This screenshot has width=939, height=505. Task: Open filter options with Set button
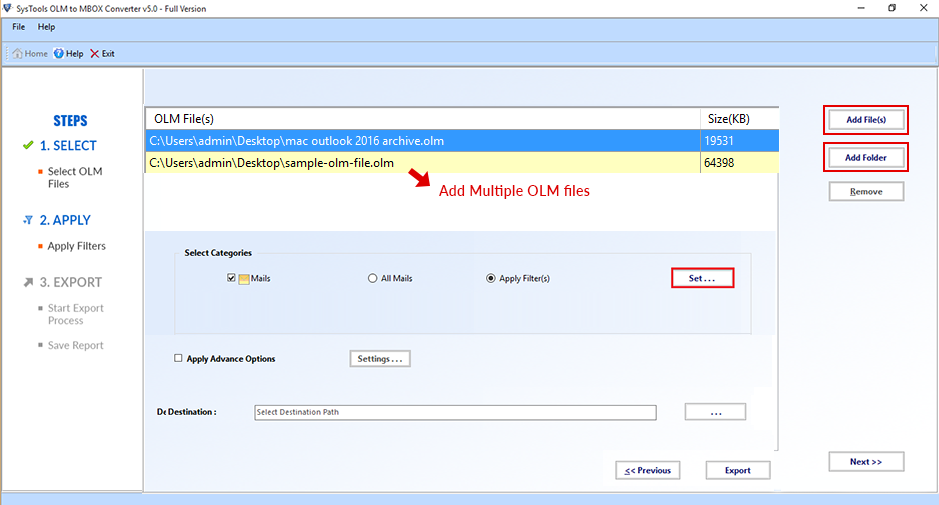[702, 278]
